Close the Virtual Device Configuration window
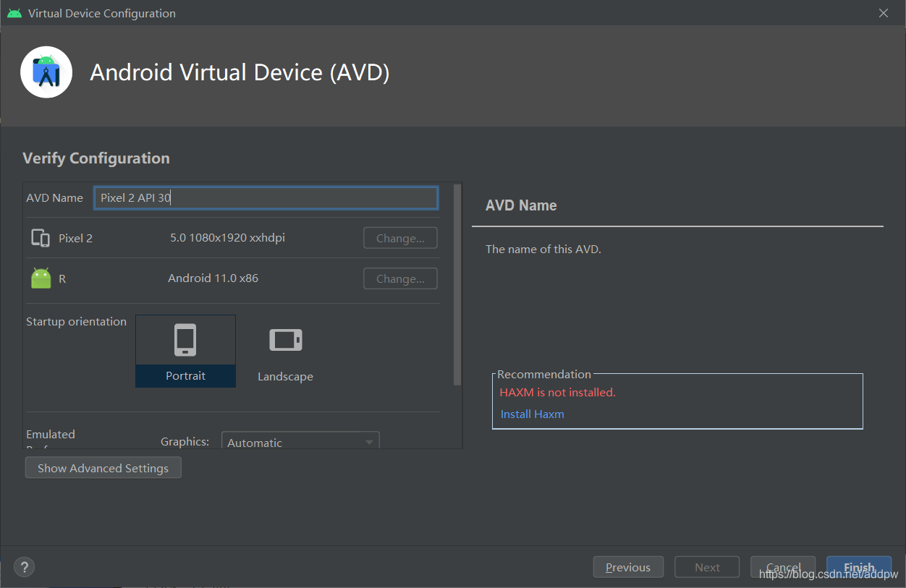 883,13
